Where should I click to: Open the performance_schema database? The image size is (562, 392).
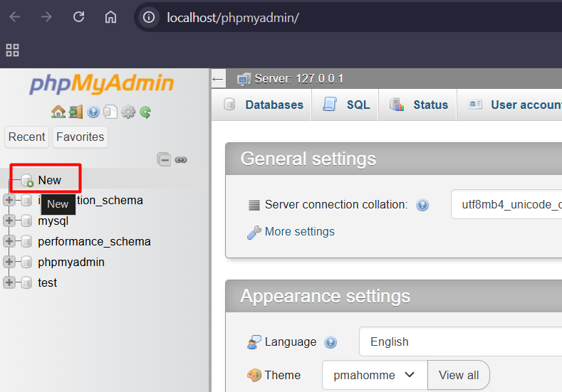[94, 242]
